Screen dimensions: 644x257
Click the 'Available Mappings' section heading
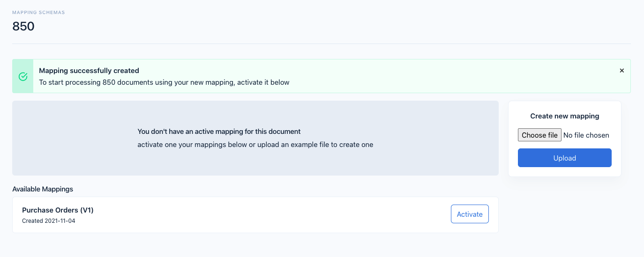tap(43, 189)
